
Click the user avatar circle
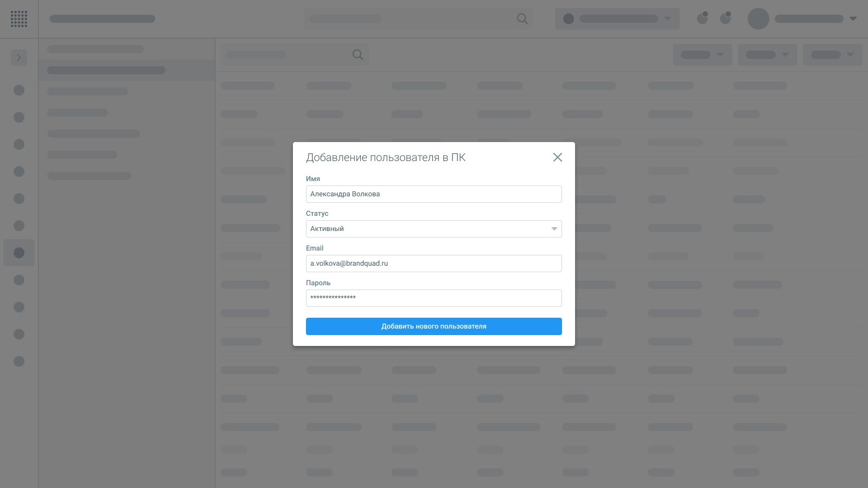coord(758,19)
